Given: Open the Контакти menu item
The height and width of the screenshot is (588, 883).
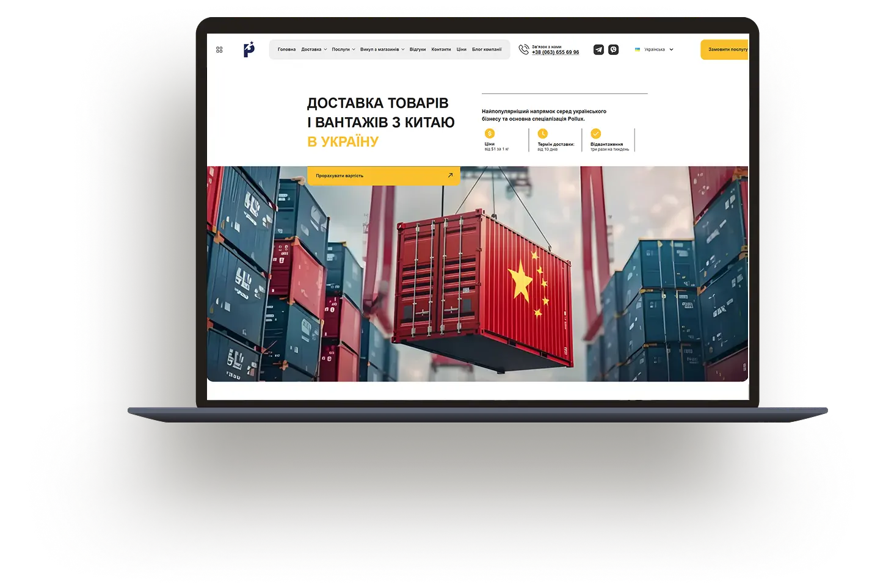Looking at the screenshot, I should 441,49.
